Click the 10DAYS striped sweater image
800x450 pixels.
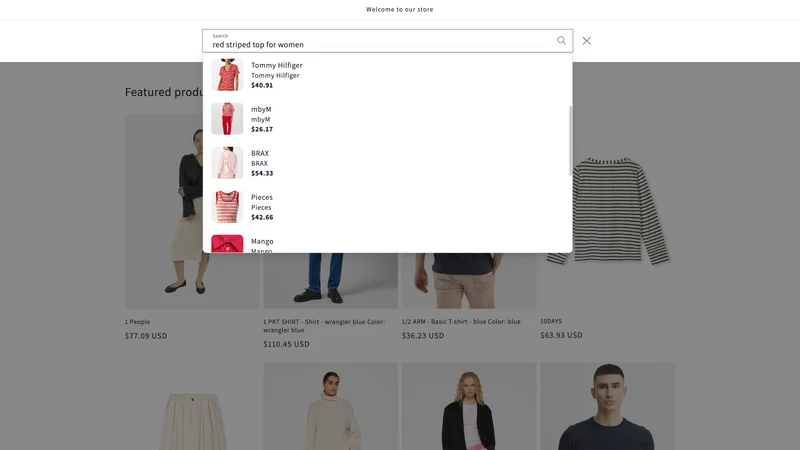pos(623,211)
